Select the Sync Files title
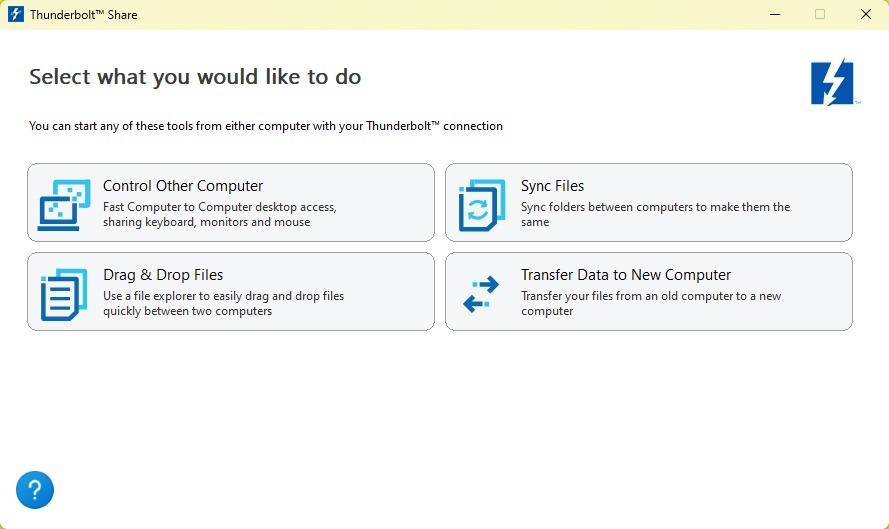This screenshot has height=529, width=889. click(552, 186)
